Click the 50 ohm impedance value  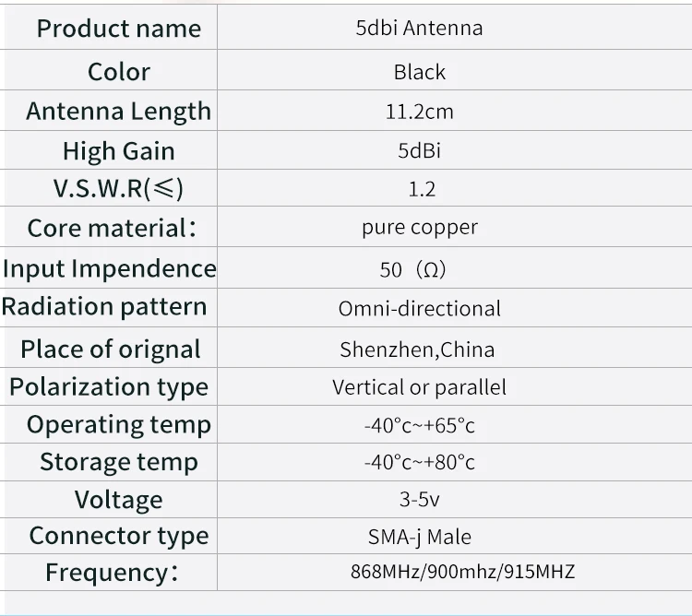pyautogui.click(x=412, y=269)
